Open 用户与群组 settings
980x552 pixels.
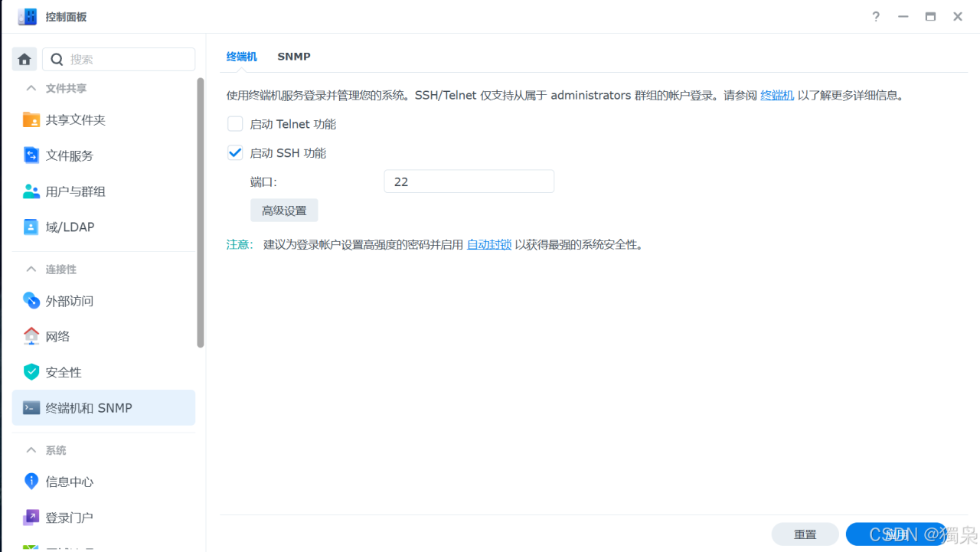75,191
